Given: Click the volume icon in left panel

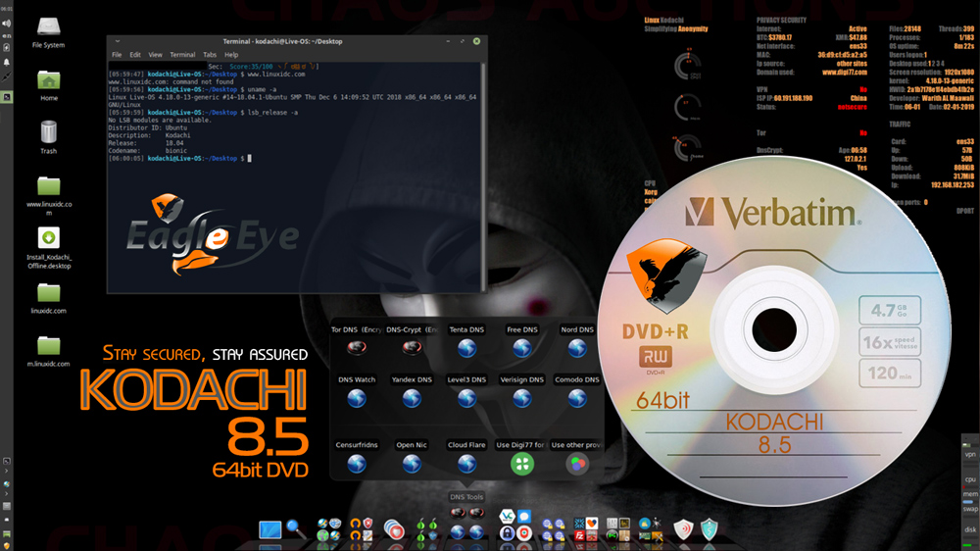Looking at the screenshot, I should [x=6, y=24].
